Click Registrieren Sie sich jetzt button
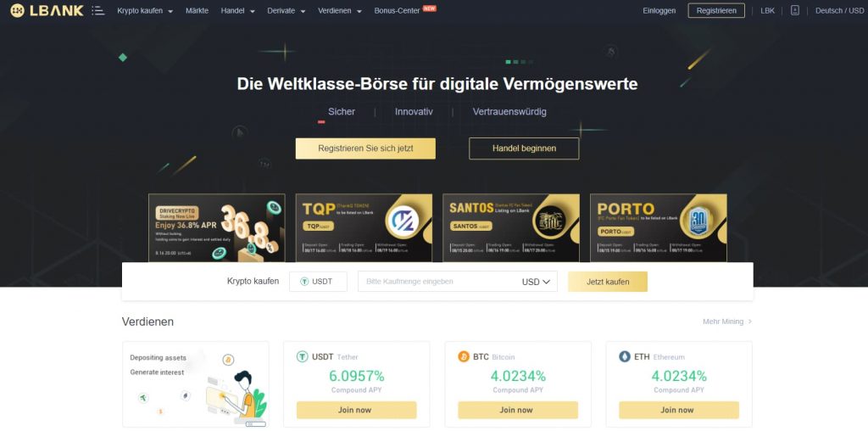868x431 pixels. 365,148
